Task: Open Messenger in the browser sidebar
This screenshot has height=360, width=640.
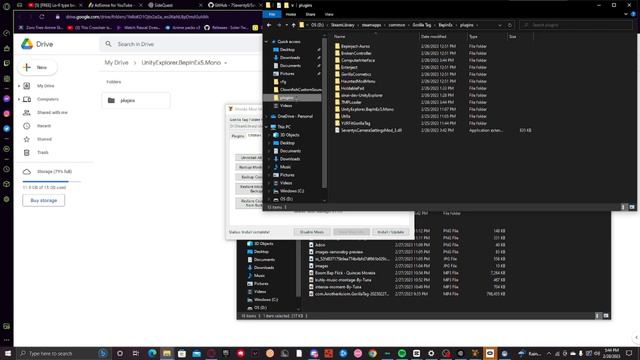Action: (x=7, y=99)
